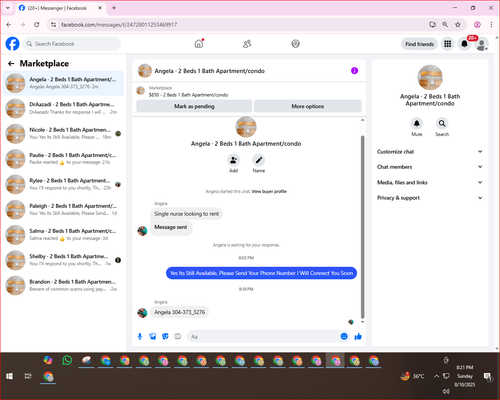Mute the conversation with the bell icon
This screenshot has height=400, width=500.
417,123
